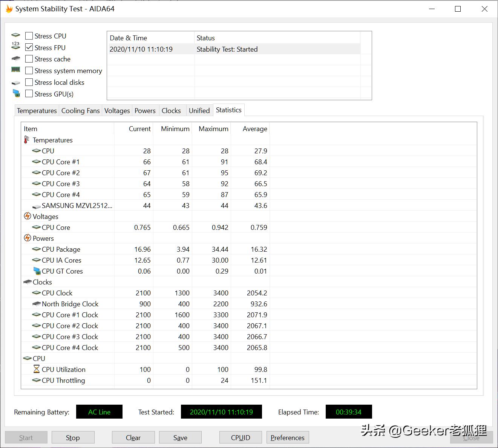Image resolution: width=498 pixels, height=448 pixels.
Task: Open the Preferences dialog
Action: (287, 437)
